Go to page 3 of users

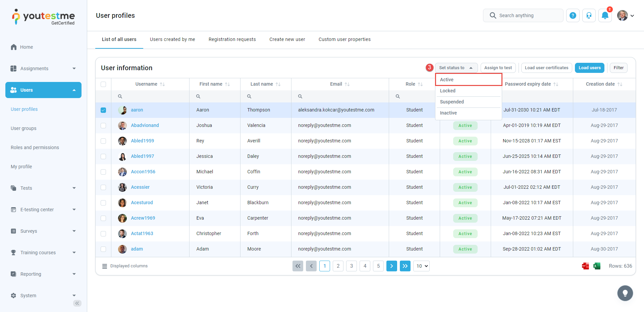[352, 266]
